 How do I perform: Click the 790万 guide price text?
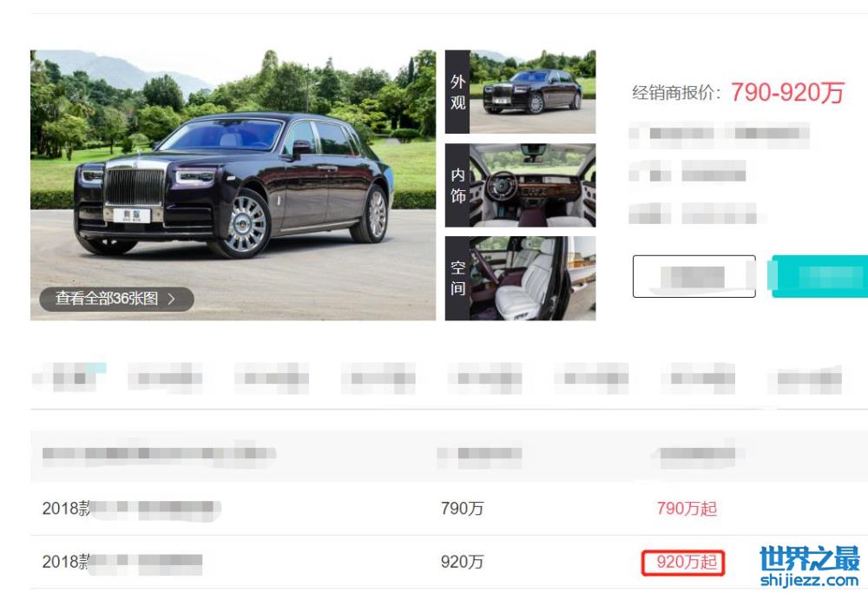tap(463, 508)
